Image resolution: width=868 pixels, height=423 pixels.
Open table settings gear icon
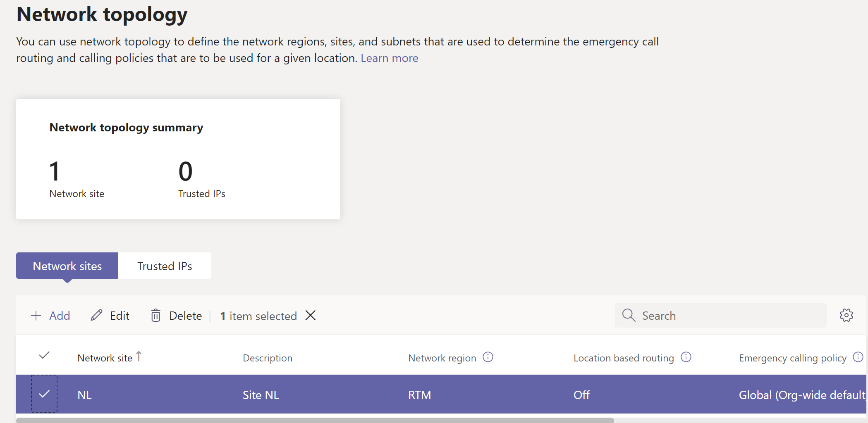[846, 316]
